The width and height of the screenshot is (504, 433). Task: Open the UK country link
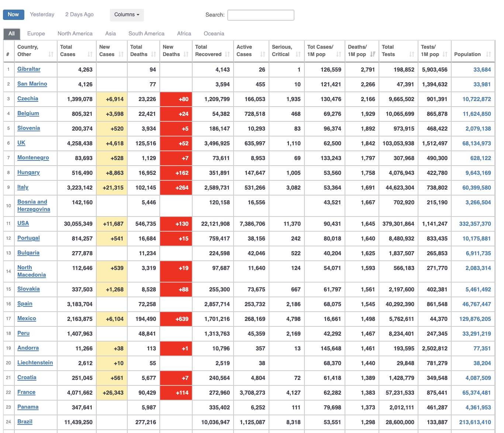pos(21,143)
